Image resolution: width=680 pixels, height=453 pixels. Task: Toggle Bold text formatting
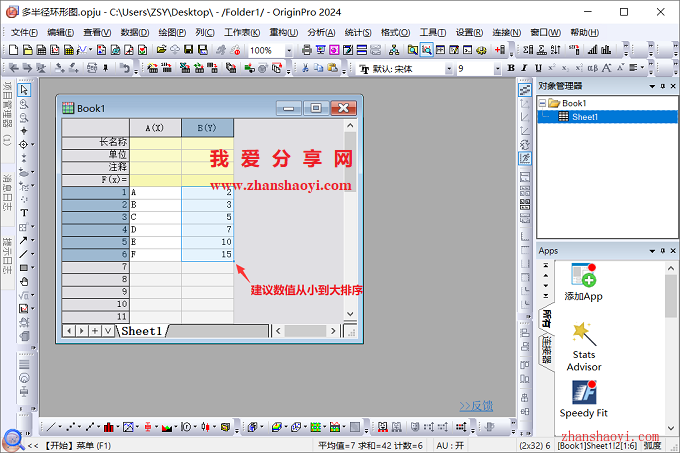[511, 68]
